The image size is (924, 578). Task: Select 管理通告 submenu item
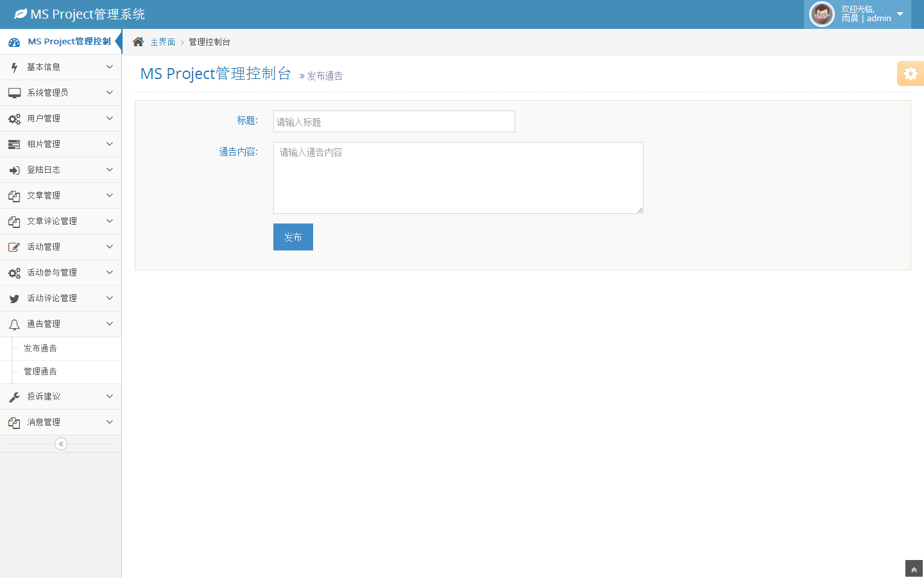40,371
